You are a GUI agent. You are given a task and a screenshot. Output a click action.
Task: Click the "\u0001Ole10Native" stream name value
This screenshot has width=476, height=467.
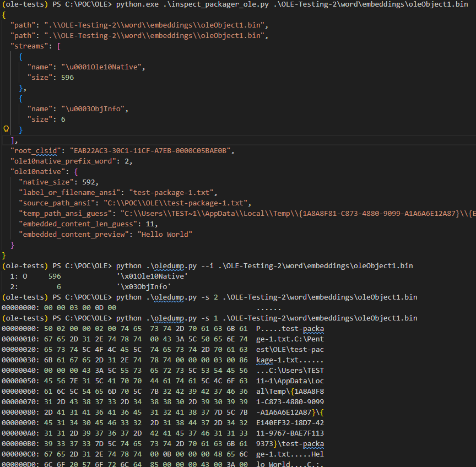(x=103, y=67)
